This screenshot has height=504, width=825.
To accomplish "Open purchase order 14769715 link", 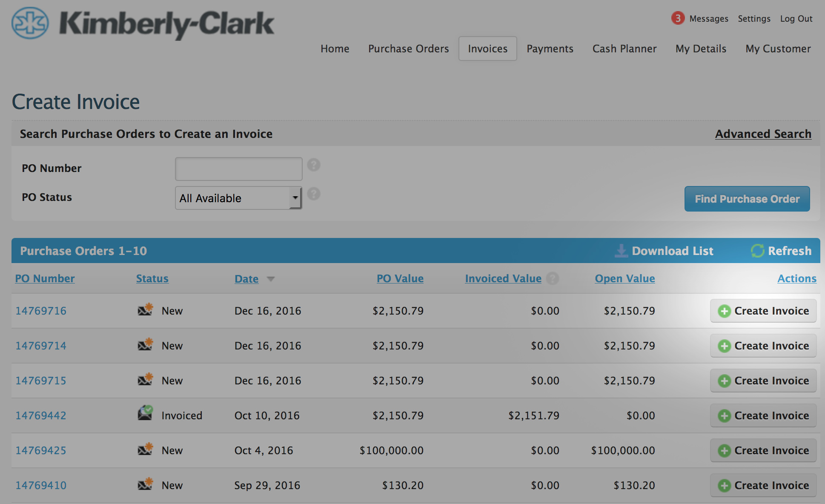I will 41,381.
